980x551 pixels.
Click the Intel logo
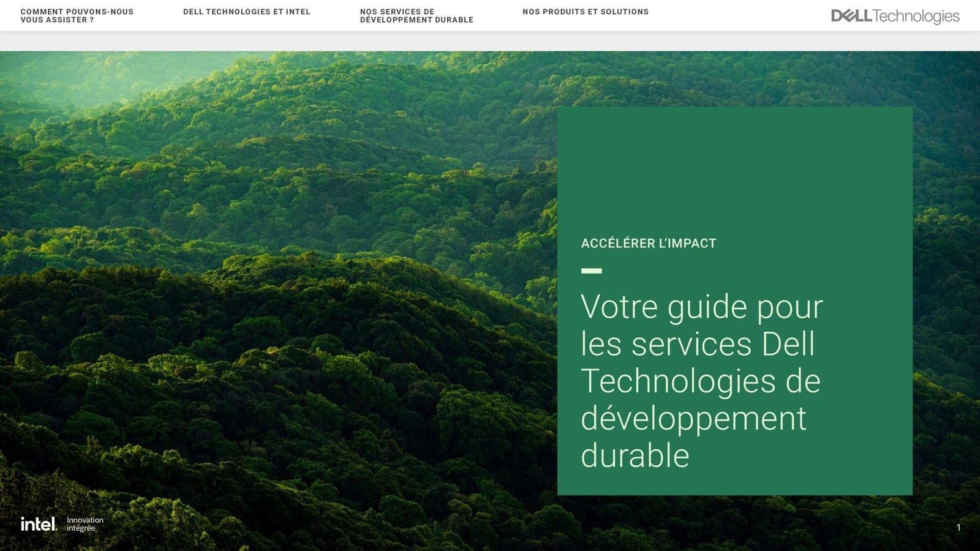(38, 524)
